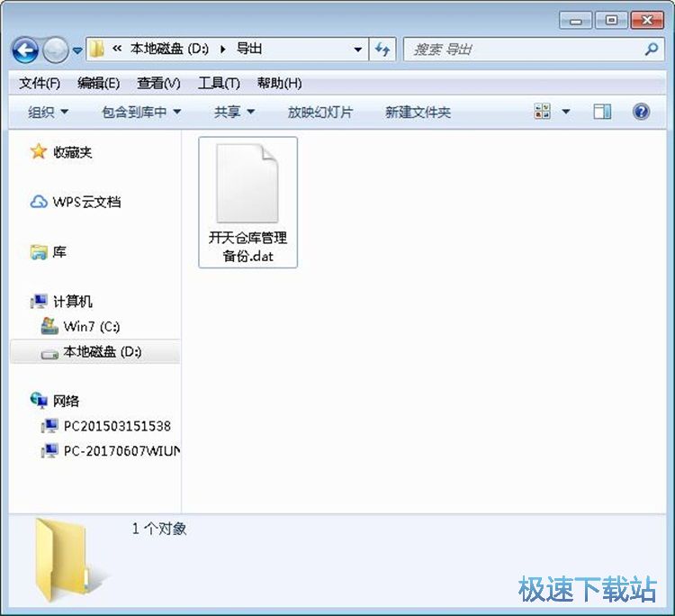The image size is (675, 616).
Task: Click the star icon beside 收藏夹
Action: [x=39, y=151]
